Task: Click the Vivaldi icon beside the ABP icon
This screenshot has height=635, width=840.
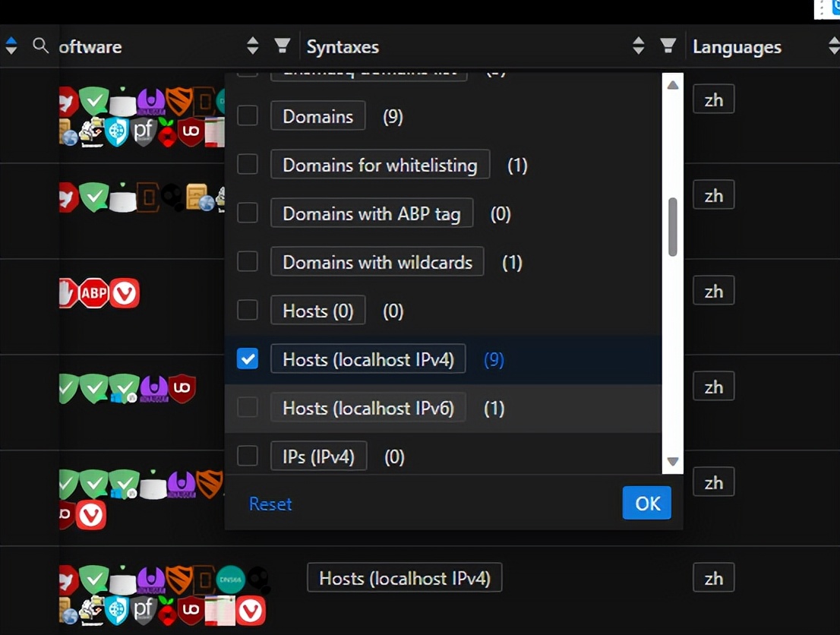Action: click(125, 293)
